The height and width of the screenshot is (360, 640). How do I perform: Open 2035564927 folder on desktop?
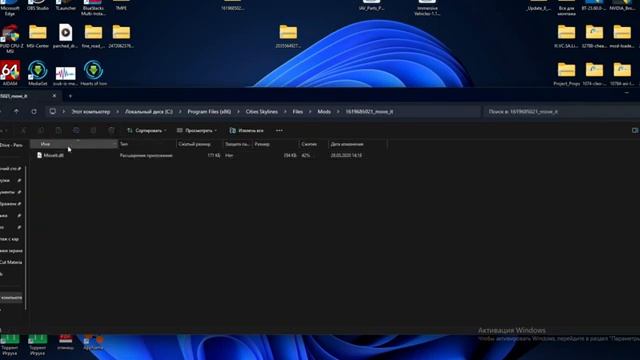[x=288, y=37]
